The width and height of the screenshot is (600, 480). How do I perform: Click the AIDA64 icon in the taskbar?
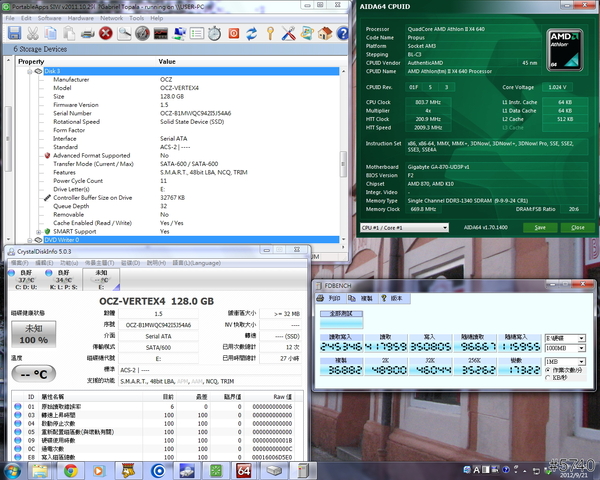tap(243, 469)
